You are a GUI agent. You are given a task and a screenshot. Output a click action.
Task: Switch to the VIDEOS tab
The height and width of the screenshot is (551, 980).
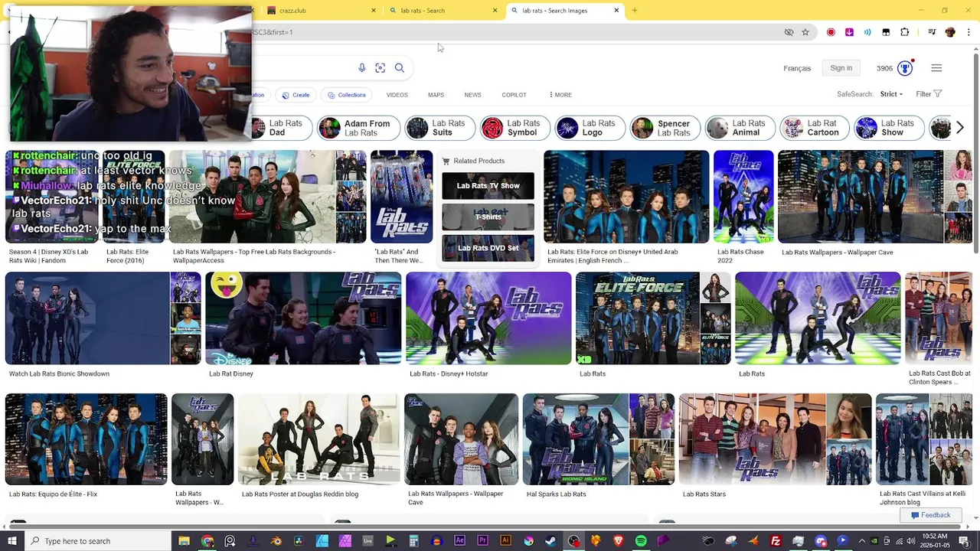(x=397, y=95)
